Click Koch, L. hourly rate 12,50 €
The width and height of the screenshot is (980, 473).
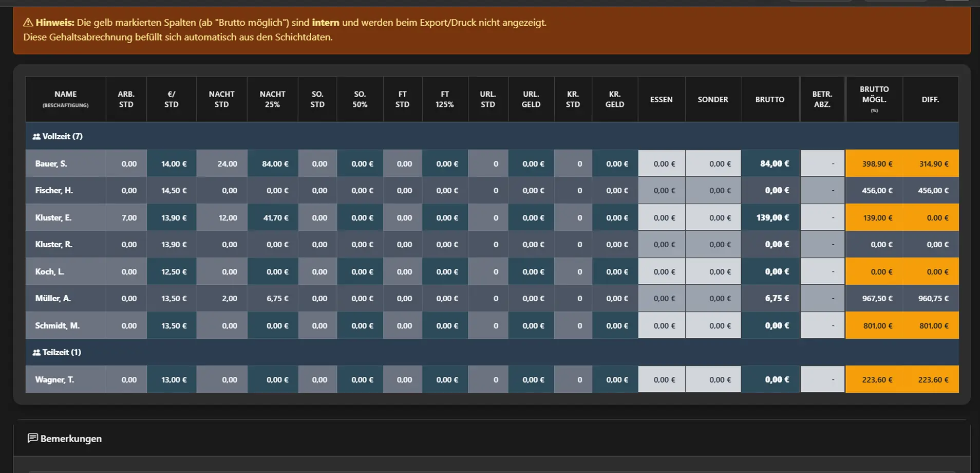tap(172, 271)
